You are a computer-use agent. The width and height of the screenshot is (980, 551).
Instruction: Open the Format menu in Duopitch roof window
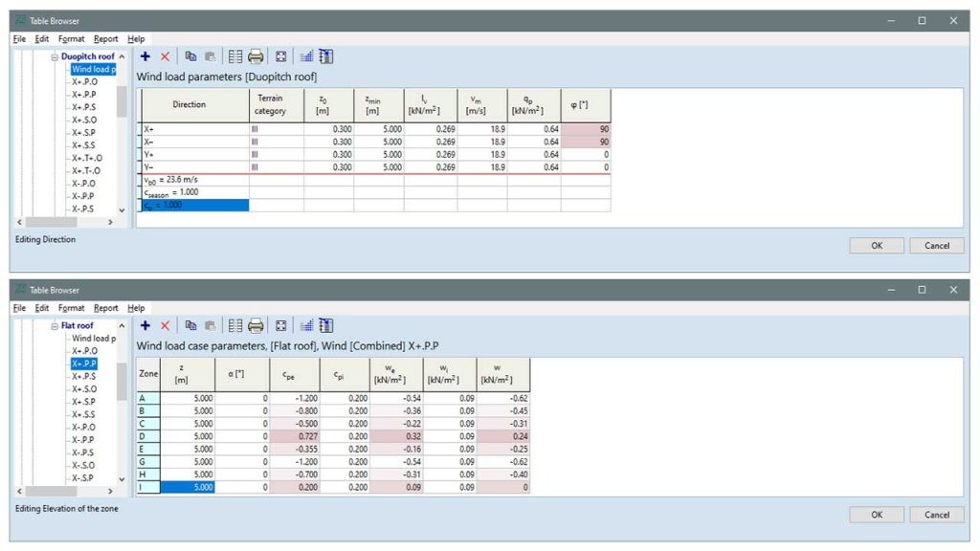point(71,39)
